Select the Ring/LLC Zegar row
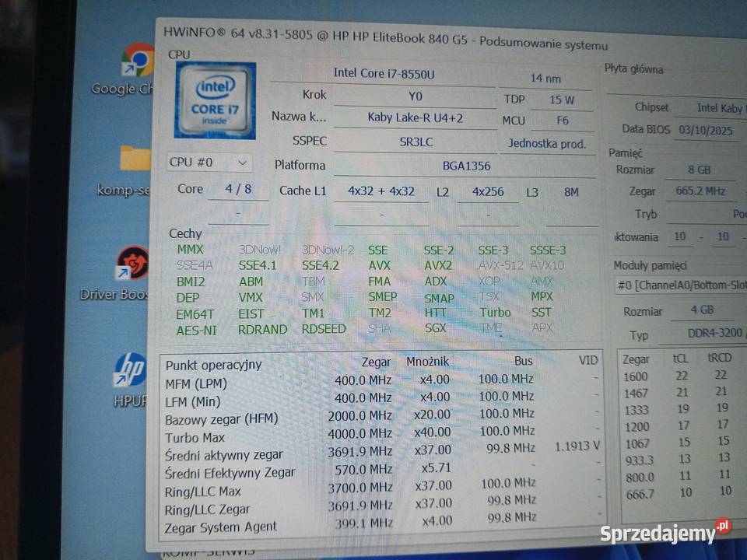The width and height of the screenshot is (747, 560). [x=381, y=506]
